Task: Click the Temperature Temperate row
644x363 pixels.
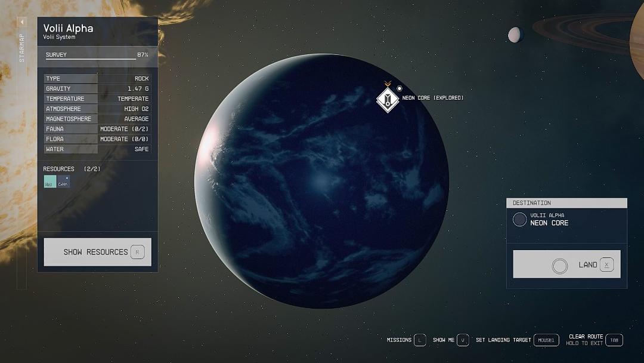Action: click(x=97, y=99)
